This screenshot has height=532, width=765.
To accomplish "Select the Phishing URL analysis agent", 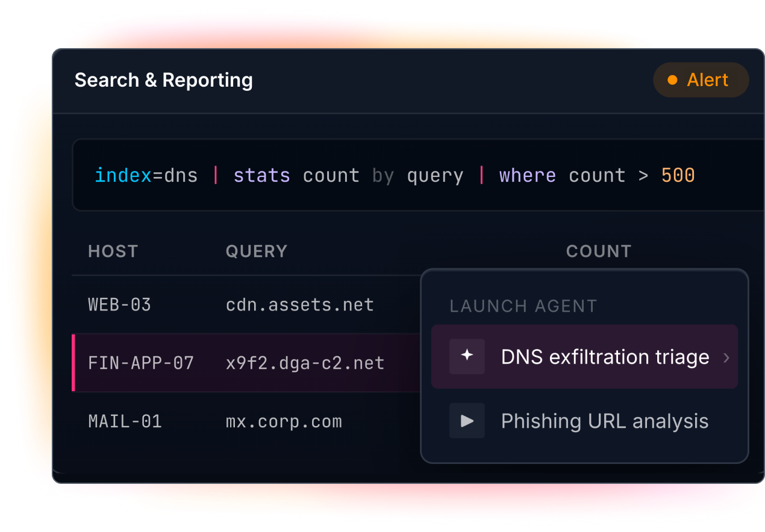I will (x=584, y=421).
